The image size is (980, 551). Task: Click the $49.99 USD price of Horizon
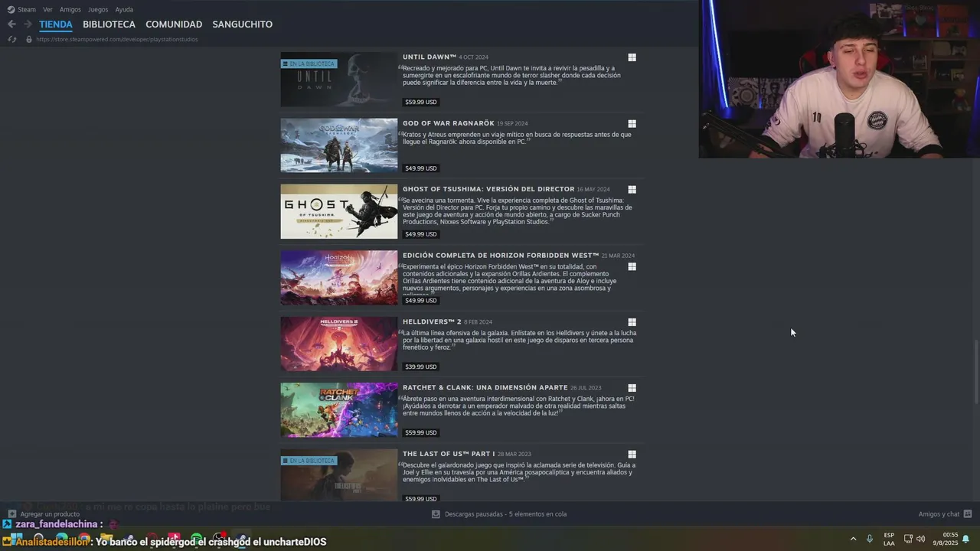421,301
